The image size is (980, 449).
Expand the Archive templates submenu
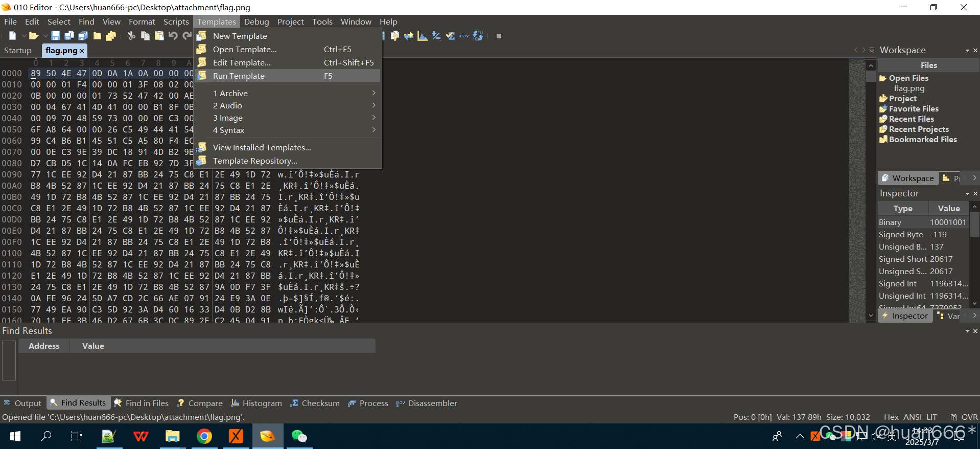(288, 93)
